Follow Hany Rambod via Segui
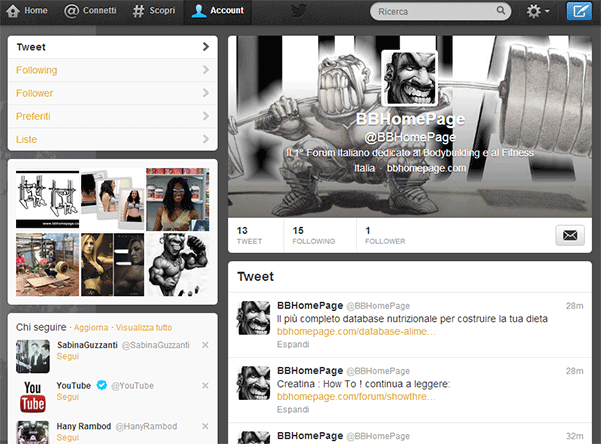 point(68,437)
